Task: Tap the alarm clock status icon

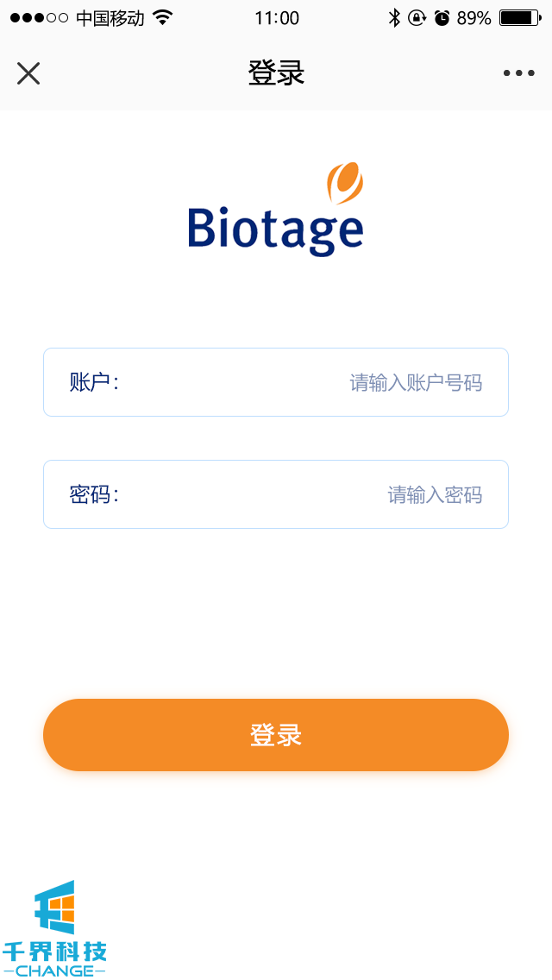Action: (442, 18)
